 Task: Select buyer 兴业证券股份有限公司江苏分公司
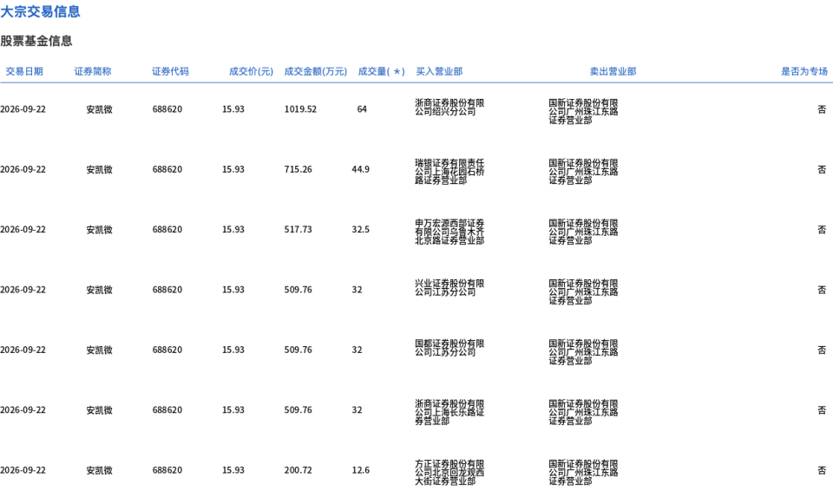[x=449, y=288]
